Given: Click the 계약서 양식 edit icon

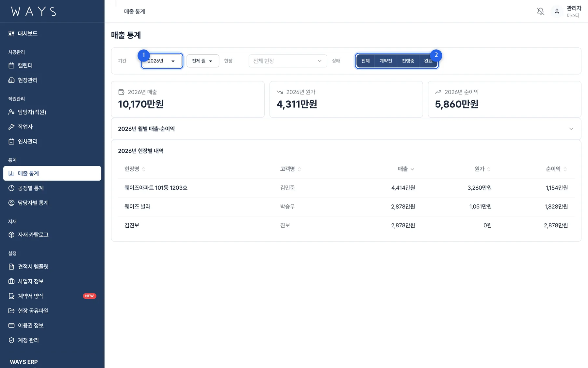Looking at the screenshot, I should point(11,296).
